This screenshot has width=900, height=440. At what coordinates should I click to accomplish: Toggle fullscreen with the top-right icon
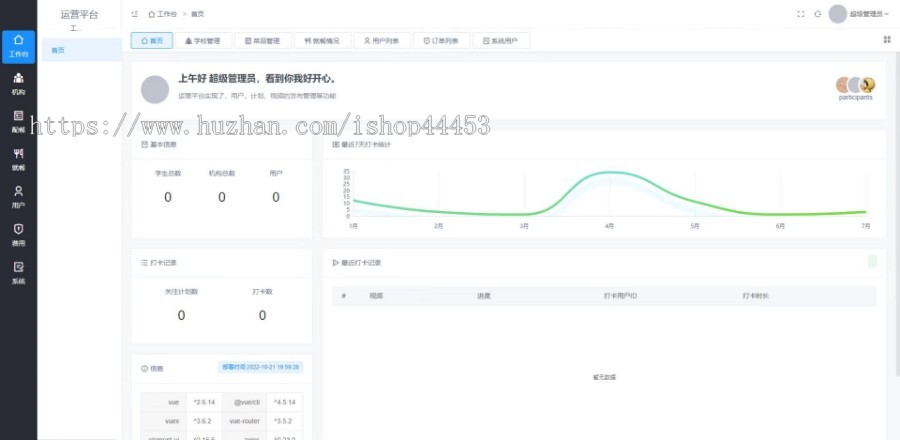(x=801, y=14)
